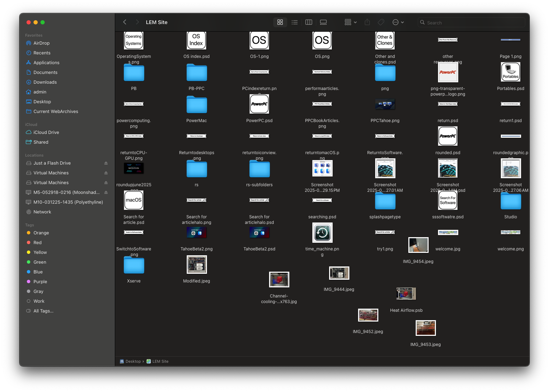Click the Search field

[471, 23]
